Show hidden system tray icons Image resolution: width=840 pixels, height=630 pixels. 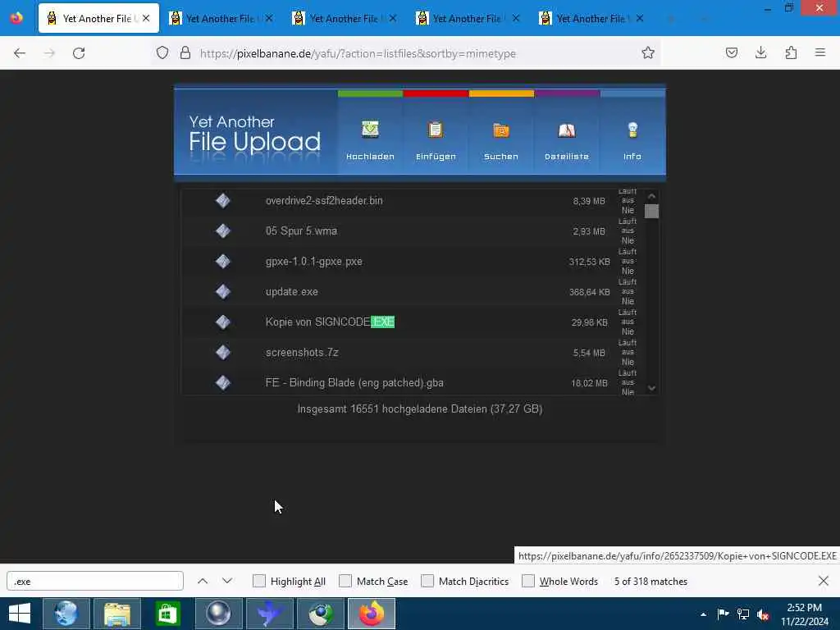coord(703,614)
